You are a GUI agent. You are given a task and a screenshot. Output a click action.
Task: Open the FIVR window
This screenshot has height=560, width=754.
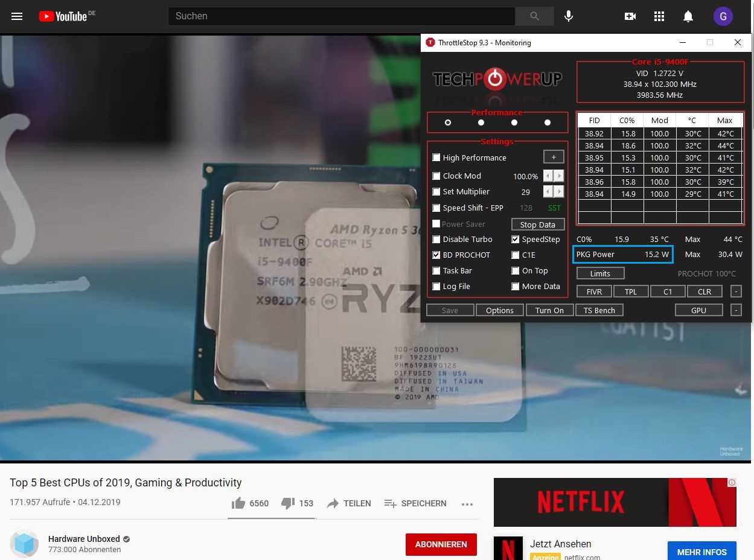tap(595, 291)
